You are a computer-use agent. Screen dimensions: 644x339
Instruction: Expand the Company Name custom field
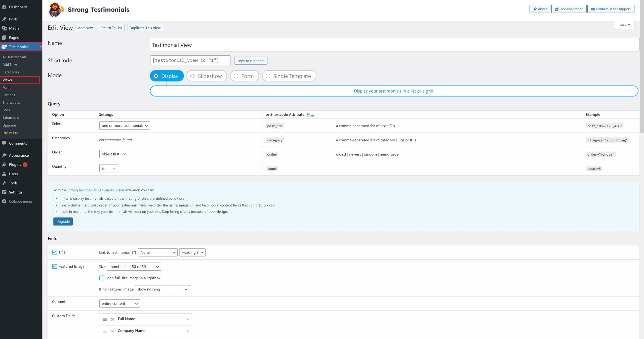pyautogui.click(x=188, y=331)
